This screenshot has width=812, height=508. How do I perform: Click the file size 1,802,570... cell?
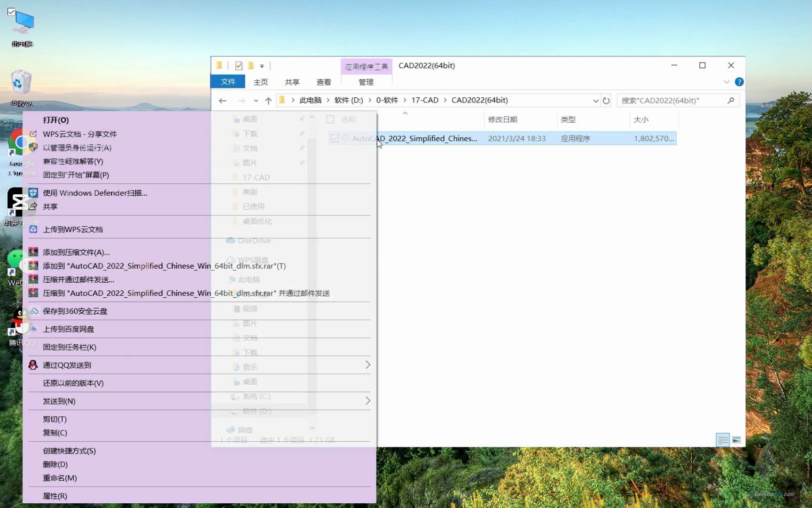[654, 138]
